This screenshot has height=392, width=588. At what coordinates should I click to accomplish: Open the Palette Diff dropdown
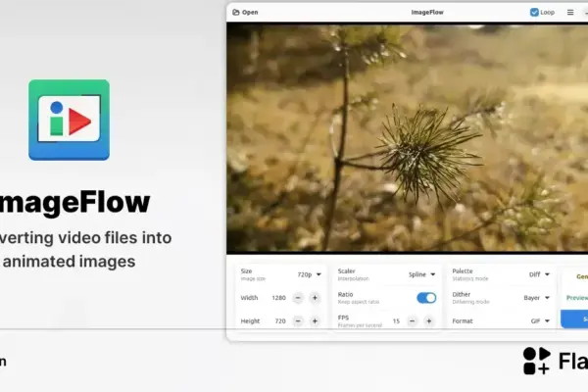[x=539, y=274]
